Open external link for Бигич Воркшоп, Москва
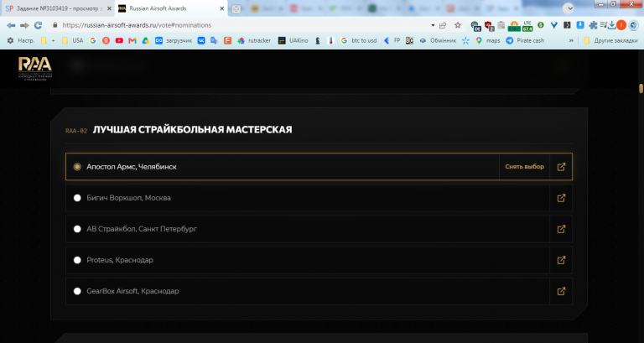 pyautogui.click(x=561, y=198)
